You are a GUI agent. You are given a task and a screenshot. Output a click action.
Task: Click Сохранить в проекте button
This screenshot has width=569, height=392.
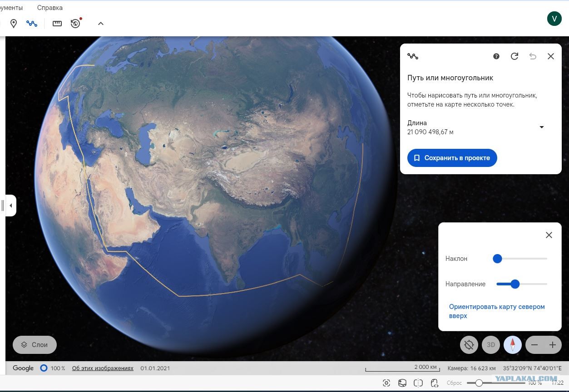(x=452, y=158)
